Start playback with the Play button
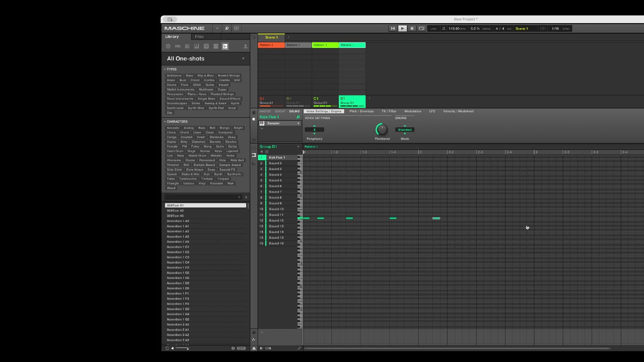644x362 pixels. pyautogui.click(x=402, y=28)
